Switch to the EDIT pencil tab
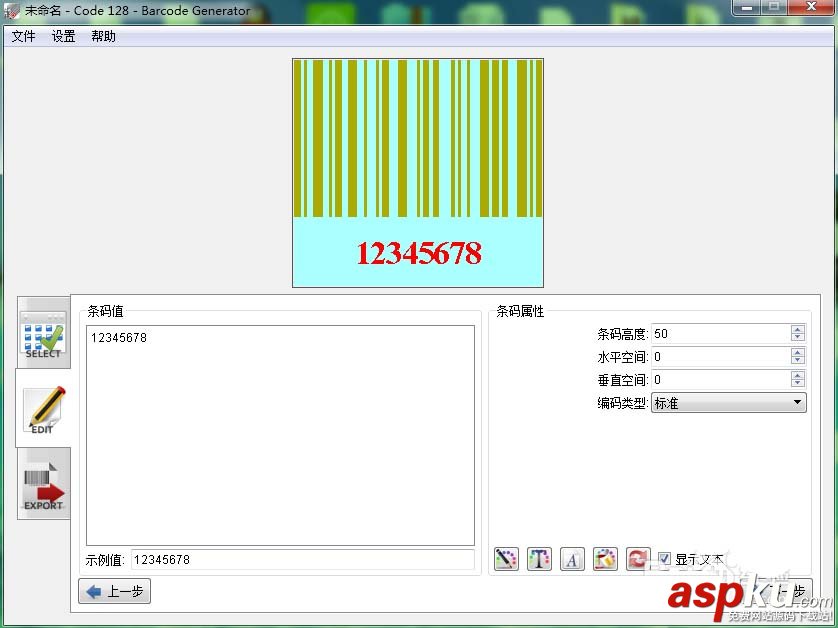 (43, 408)
